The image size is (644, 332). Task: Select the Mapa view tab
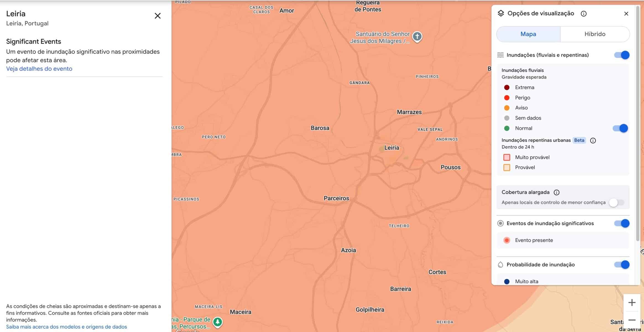pyautogui.click(x=528, y=34)
